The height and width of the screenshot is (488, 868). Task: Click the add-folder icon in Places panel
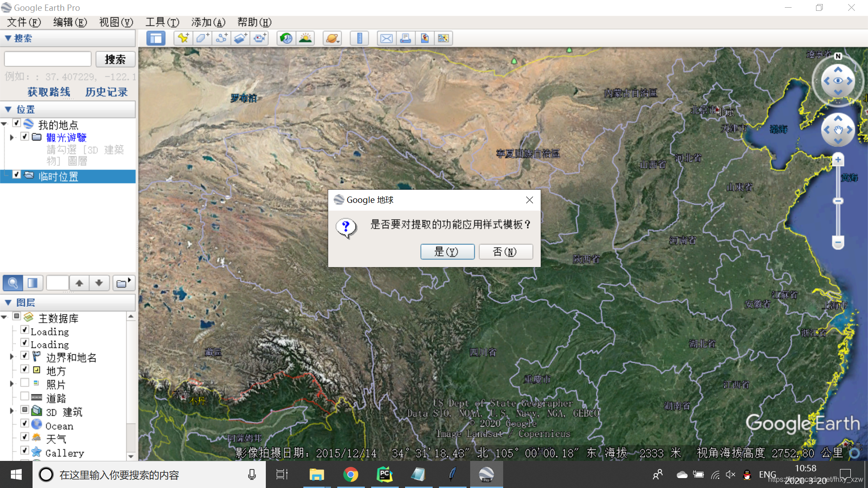pos(123,283)
